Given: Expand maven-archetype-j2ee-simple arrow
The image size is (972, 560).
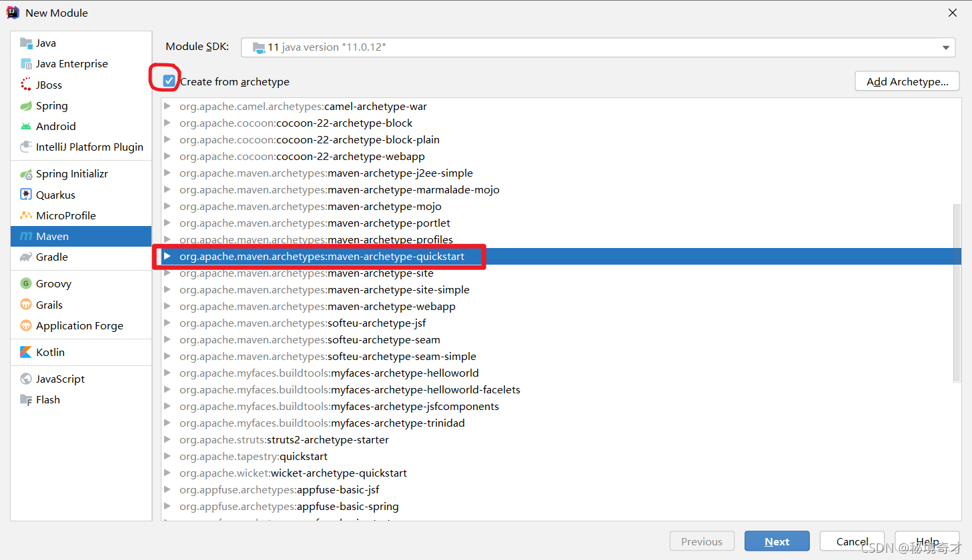Looking at the screenshot, I should (x=167, y=173).
